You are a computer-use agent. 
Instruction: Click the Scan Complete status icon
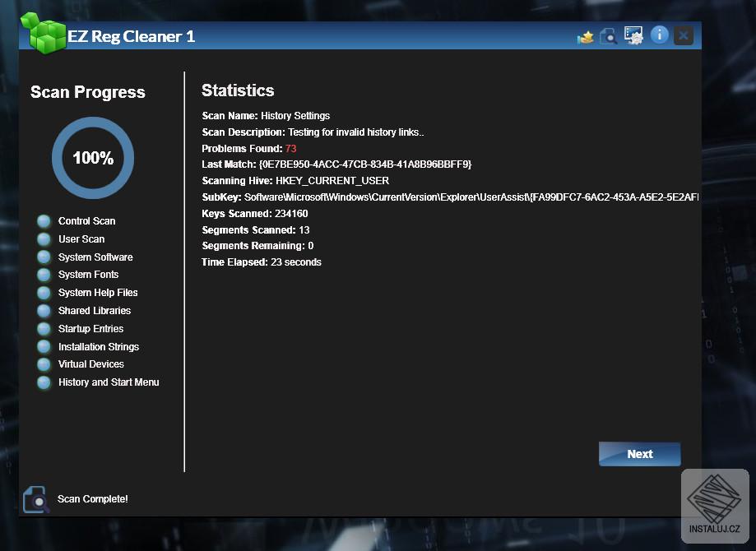point(36,499)
